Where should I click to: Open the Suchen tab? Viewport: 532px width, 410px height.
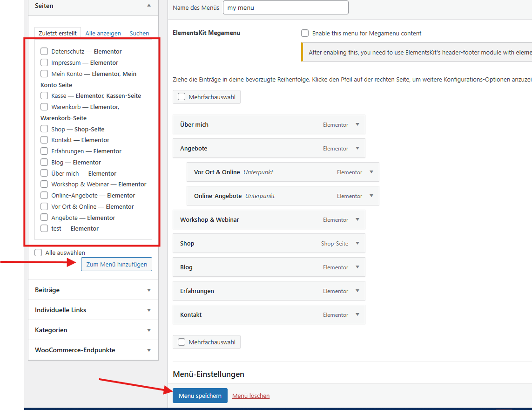pyautogui.click(x=139, y=33)
